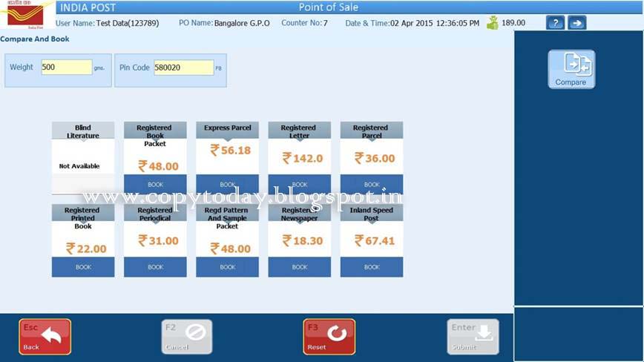
Task: Book the Registered Parcel service
Action: coord(372,184)
